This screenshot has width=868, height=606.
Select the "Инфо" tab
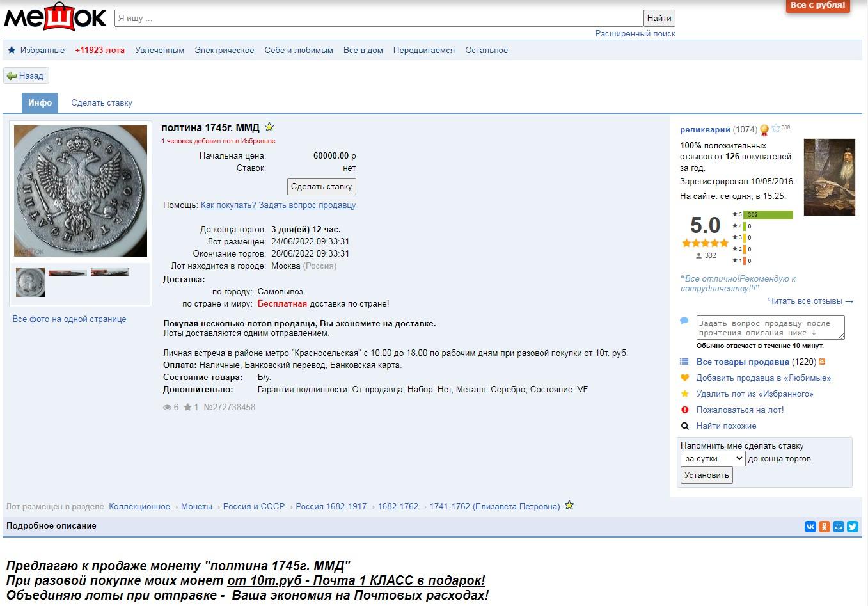pos(40,103)
